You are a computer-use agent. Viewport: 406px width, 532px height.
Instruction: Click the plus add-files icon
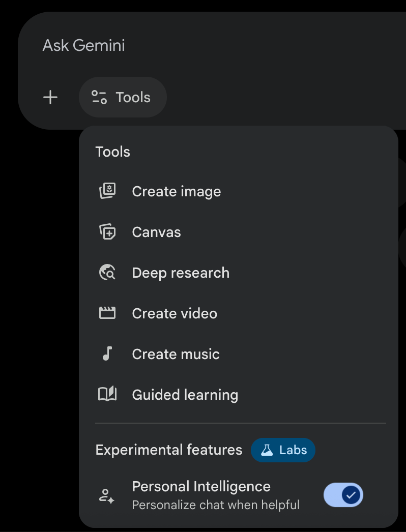[x=50, y=97]
